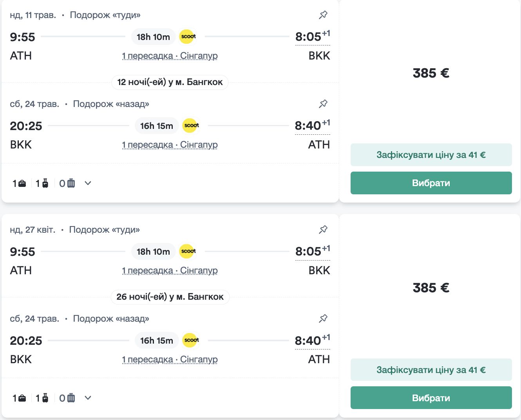Open Сінгапур layover details for 27 квіт. outbound
The width and height of the screenshot is (521, 420).
click(170, 271)
